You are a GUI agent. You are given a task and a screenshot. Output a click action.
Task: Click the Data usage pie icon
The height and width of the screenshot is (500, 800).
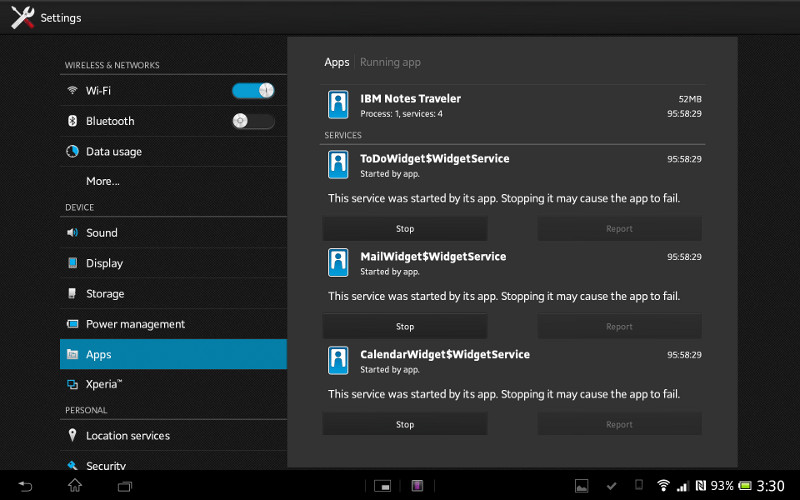(72, 151)
